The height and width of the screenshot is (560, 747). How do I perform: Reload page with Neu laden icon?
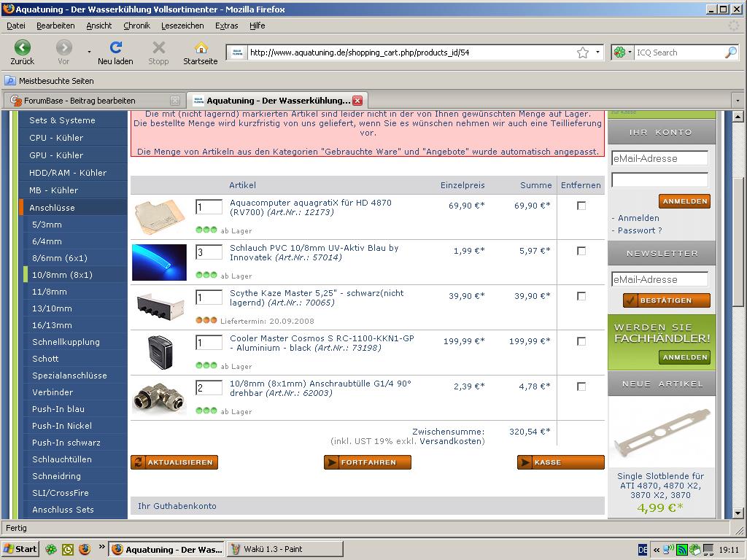116,47
